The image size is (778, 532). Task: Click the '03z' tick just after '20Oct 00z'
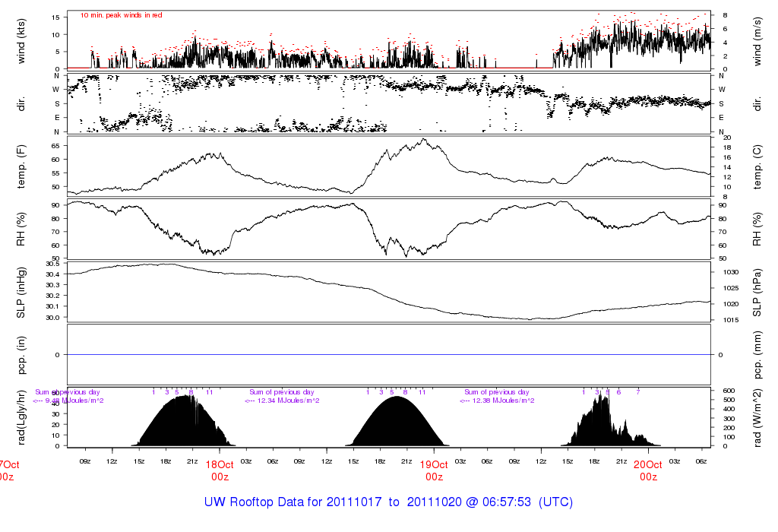[675, 461]
